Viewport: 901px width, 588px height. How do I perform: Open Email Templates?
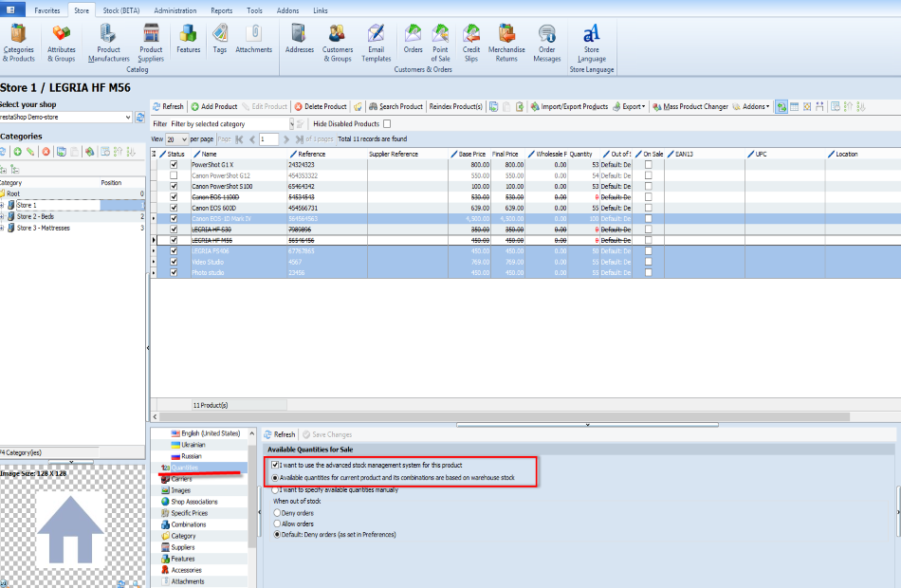point(377,43)
